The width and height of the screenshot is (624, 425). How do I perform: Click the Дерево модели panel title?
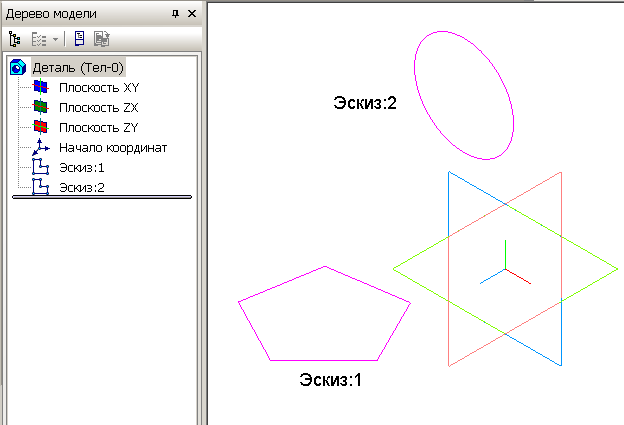(x=51, y=14)
